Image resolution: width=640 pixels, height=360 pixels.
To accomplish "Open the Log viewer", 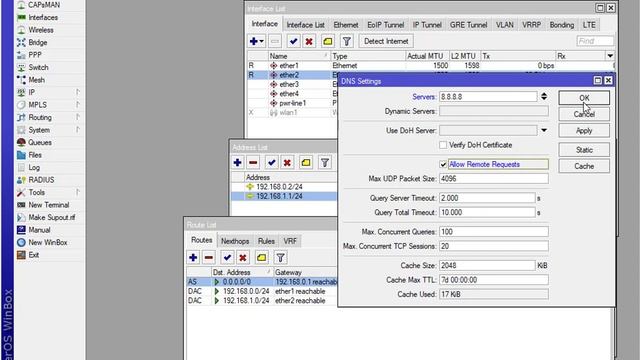I will click(x=34, y=167).
